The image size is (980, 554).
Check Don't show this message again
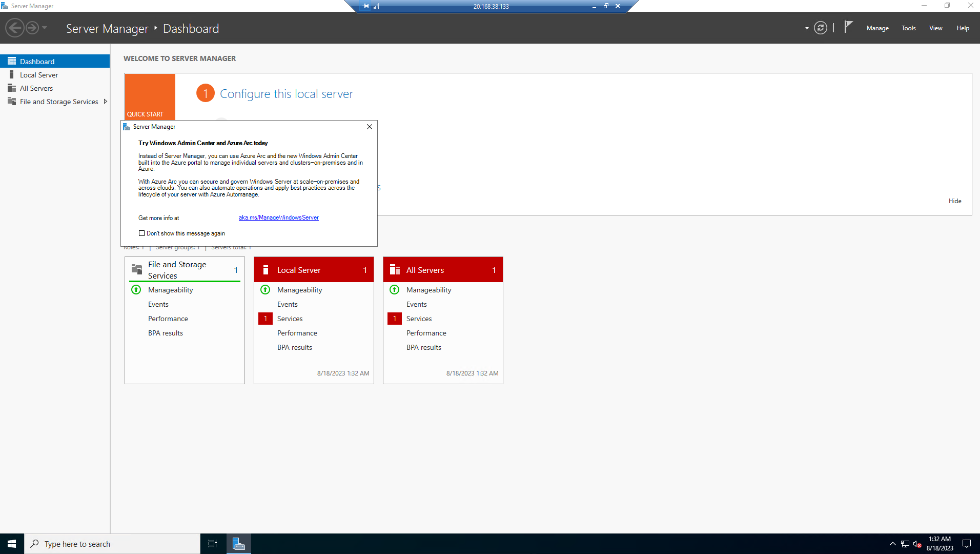click(142, 233)
